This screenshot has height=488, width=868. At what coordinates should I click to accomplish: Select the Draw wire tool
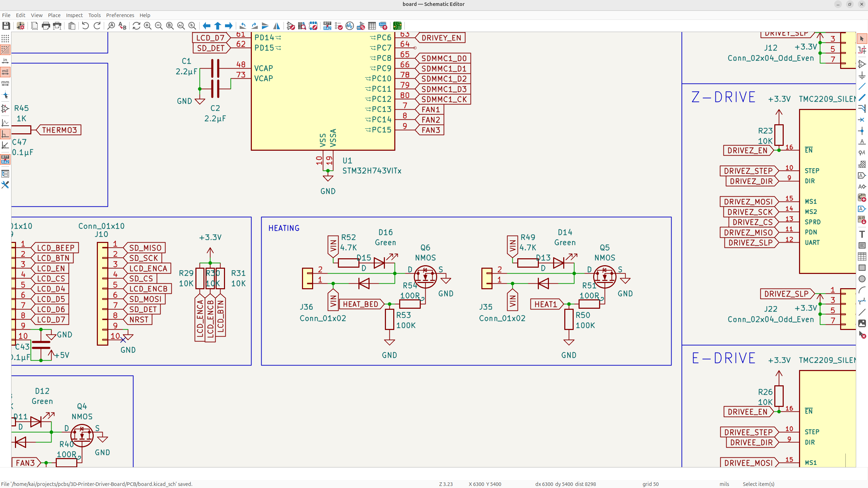tap(862, 86)
